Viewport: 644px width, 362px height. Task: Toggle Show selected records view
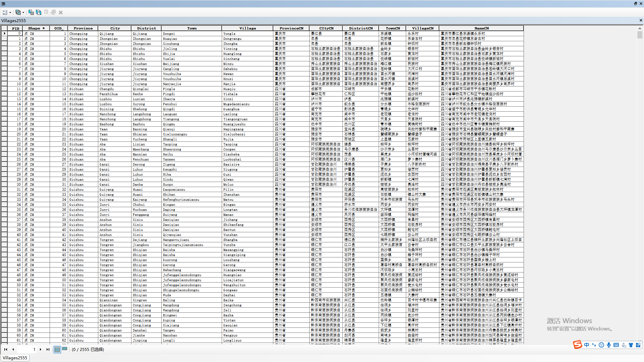pyautogui.click(x=64, y=349)
